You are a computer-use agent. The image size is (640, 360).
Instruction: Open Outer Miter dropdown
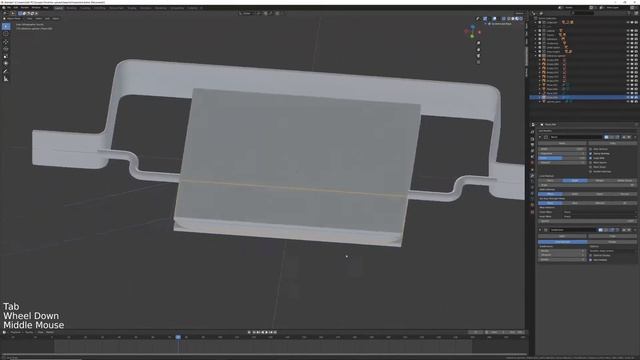599,212
